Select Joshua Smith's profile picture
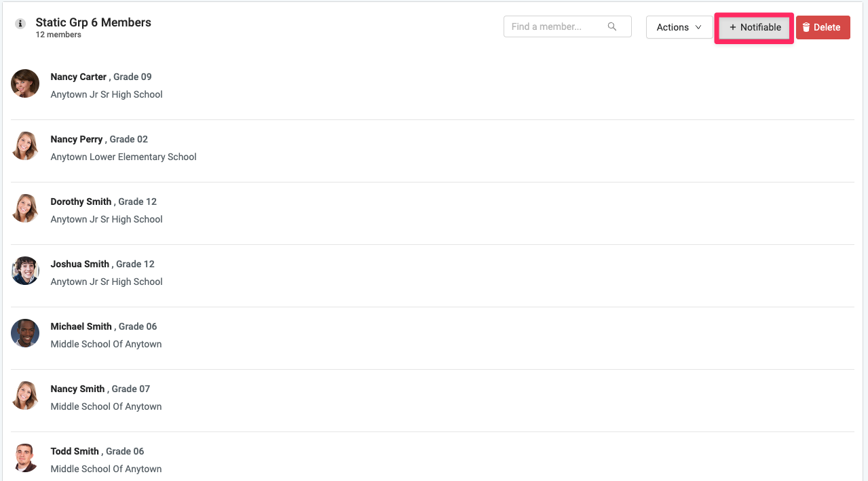Screen dimensions: 868x481 (x=25, y=271)
